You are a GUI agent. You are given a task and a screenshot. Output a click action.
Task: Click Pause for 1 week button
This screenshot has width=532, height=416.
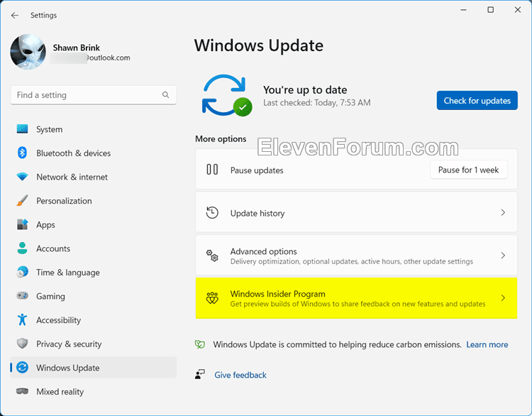coord(469,170)
